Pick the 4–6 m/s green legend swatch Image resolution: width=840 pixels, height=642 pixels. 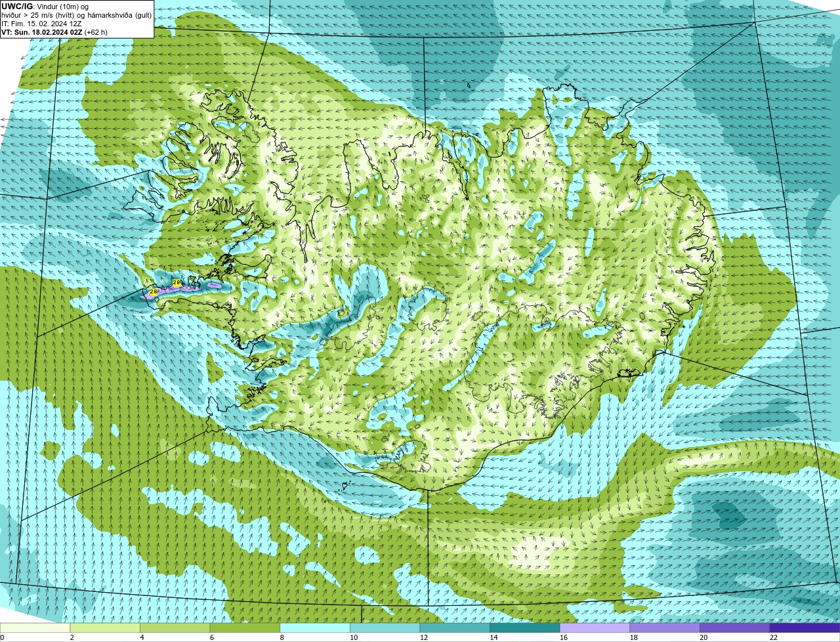(x=175, y=628)
